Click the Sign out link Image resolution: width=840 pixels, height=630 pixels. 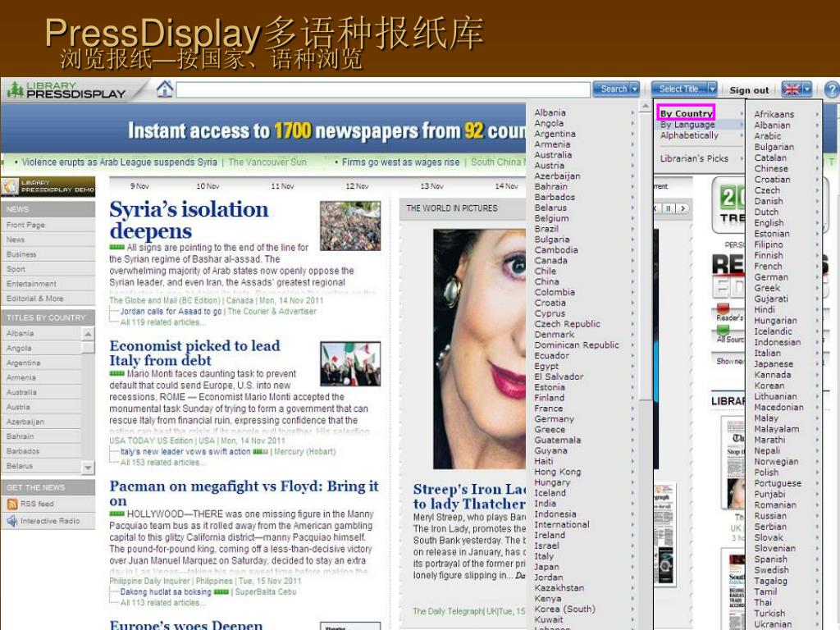pos(749,90)
